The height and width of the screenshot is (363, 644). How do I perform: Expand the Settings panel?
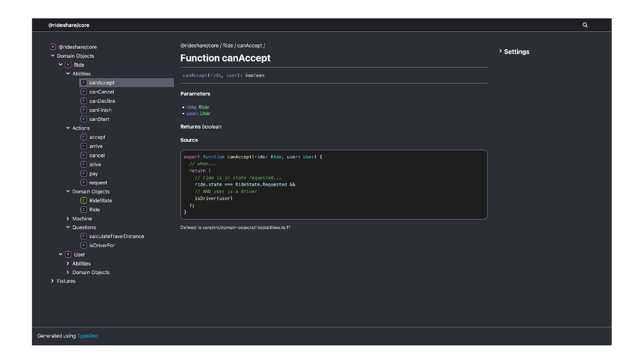pos(514,52)
